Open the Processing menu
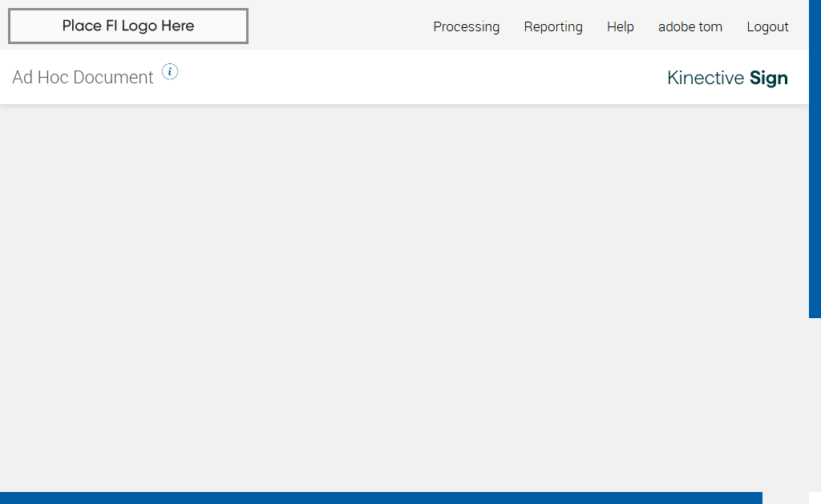This screenshot has width=821, height=504. click(x=466, y=26)
